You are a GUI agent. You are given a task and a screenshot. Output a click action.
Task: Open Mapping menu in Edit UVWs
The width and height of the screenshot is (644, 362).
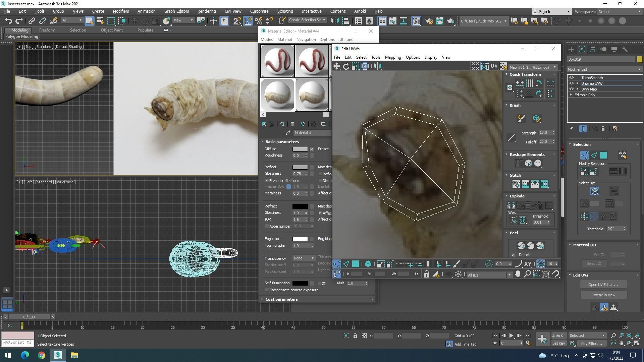point(393,57)
